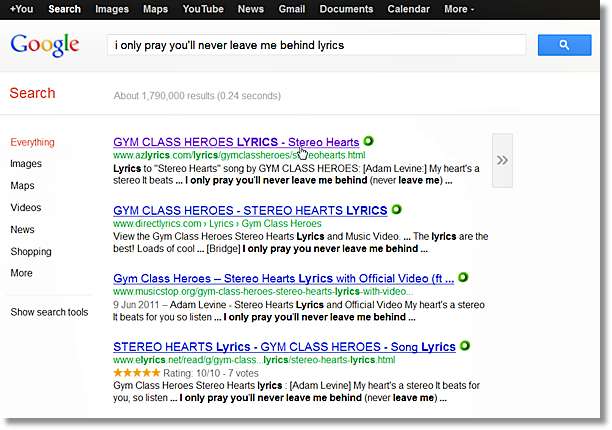The image size is (612, 430).
Task: Open Maps from the top bar
Action: [x=155, y=9]
